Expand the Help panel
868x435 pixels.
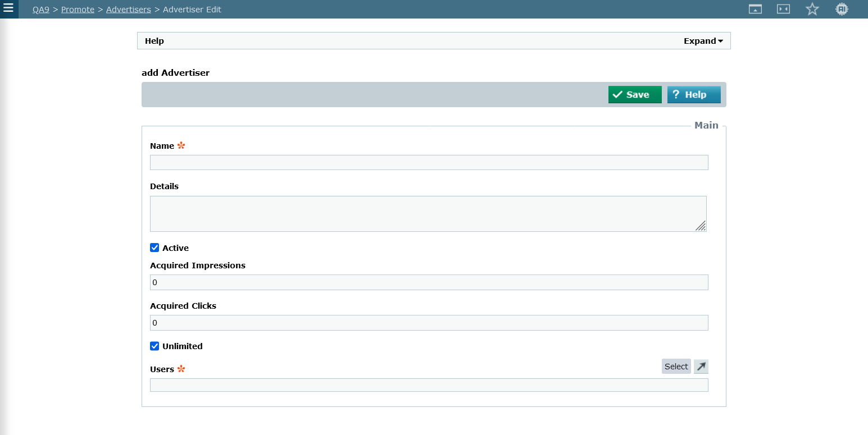point(703,41)
